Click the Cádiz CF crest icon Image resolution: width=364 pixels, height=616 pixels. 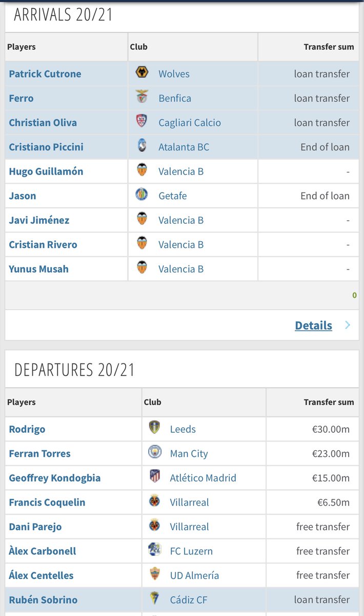154,599
